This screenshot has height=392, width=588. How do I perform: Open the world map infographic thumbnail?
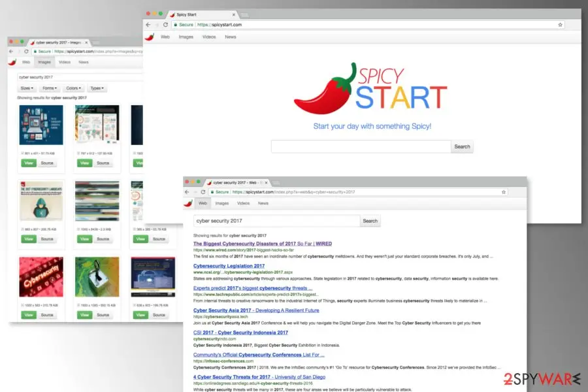coord(97,124)
